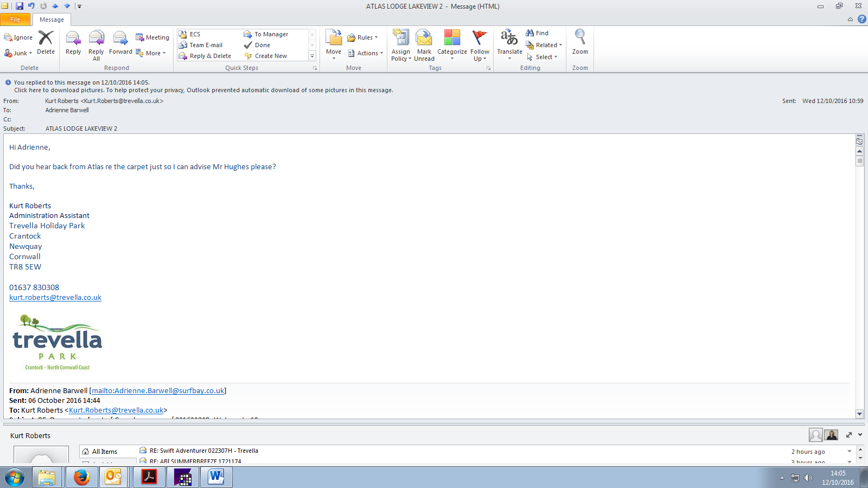Expand the People Pane to full size
Viewport: 868px width, 488px height.
849,435
